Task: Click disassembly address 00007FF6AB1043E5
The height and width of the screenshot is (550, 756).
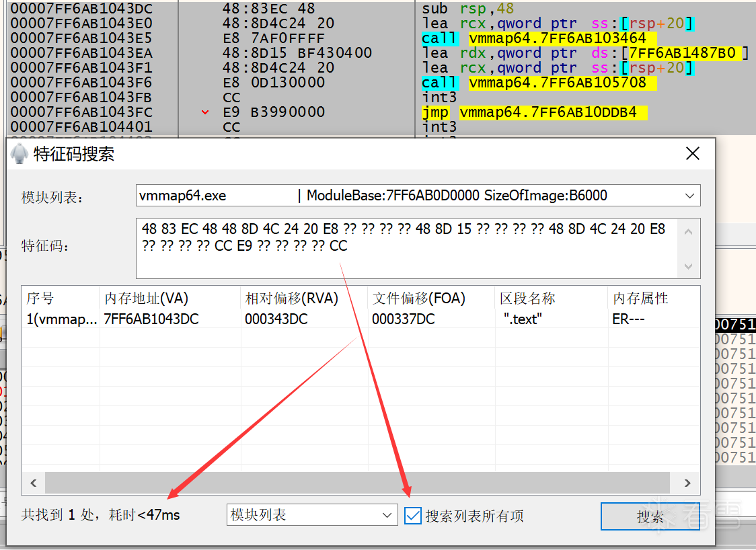Action: tap(81, 38)
